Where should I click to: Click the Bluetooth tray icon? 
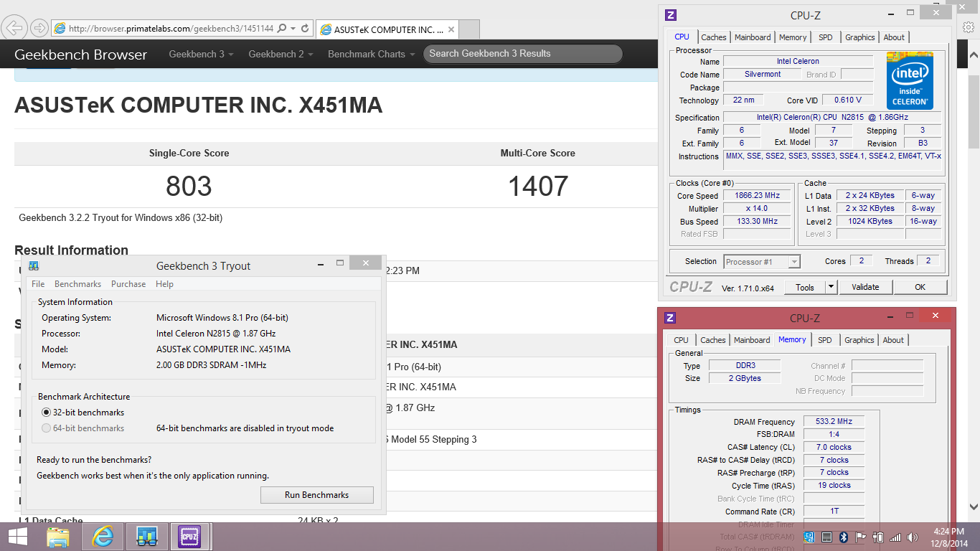[844, 537]
